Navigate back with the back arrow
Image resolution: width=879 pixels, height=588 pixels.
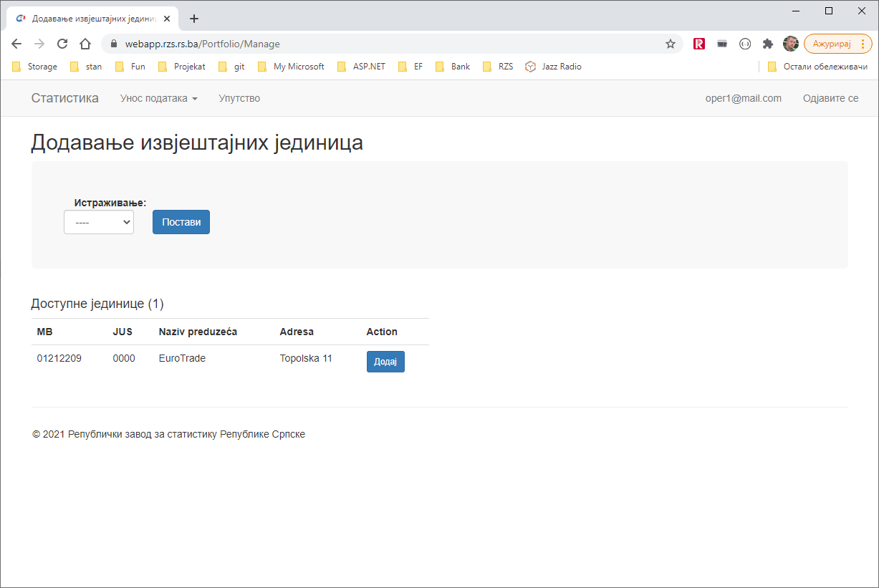click(x=16, y=44)
